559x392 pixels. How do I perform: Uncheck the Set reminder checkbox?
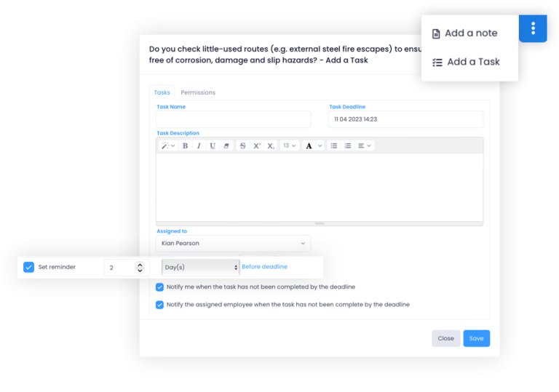pos(29,267)
